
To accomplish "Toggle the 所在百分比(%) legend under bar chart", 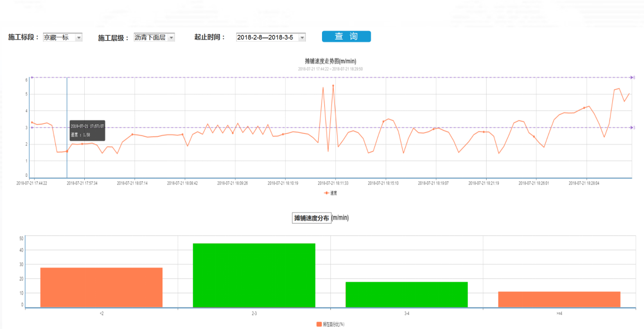I will [x=330, y=324].
